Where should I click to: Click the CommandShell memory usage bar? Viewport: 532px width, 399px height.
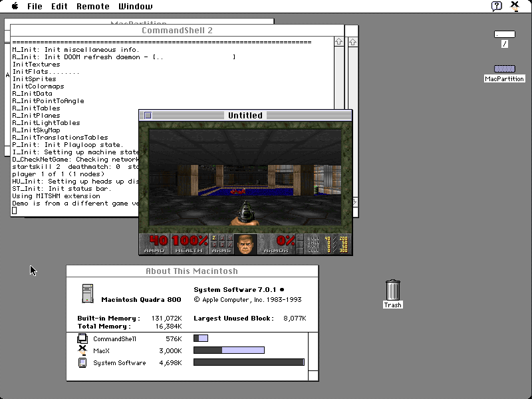pos(201,338)
